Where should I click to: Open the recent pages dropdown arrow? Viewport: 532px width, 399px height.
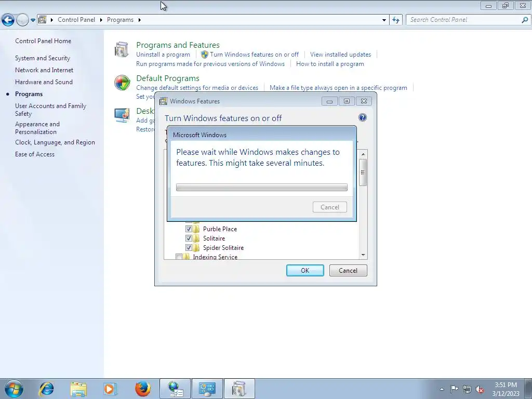click(x=33, y=20)
